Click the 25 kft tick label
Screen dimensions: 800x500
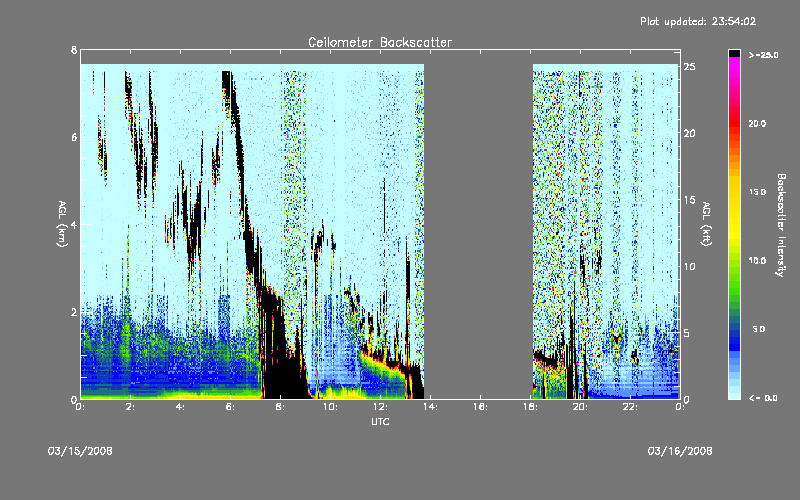[x=689, y=66]
